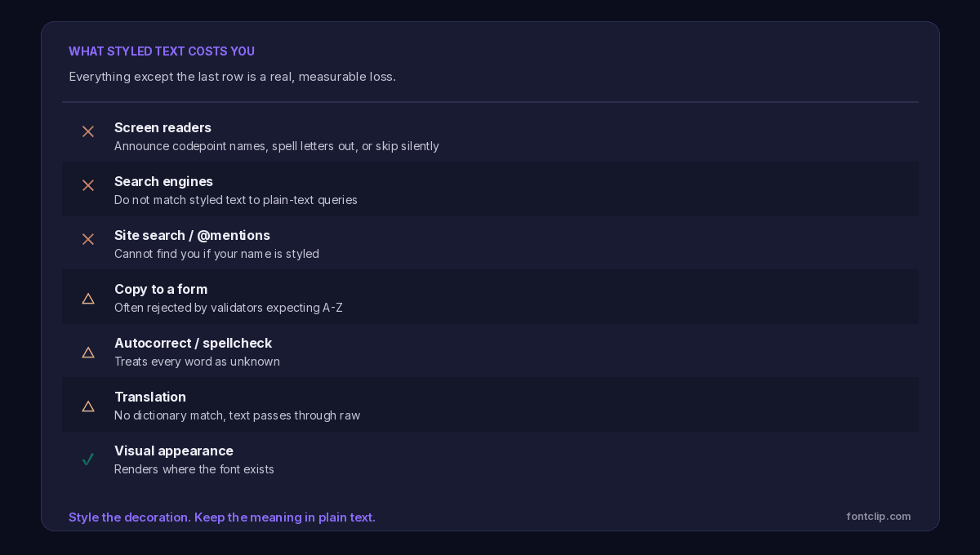This screenshot has width=980, height=555.
Task: Click the Copy to a form heading
Action: coord(161,289)
